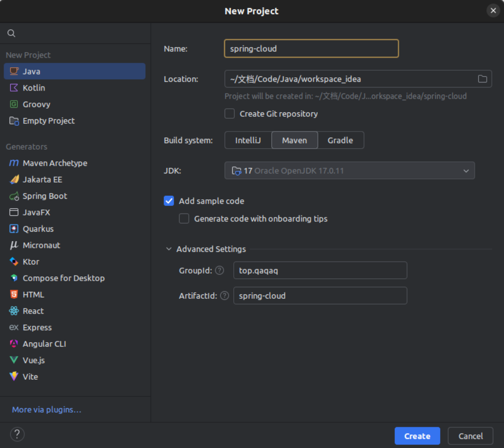
Task: Click the Empty Project icon
Action: click(14, 121)
